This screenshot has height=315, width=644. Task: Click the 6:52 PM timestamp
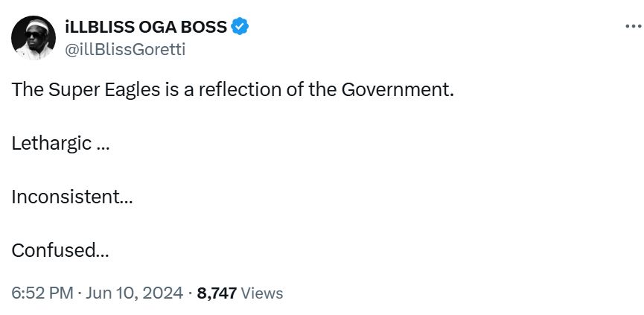coord(41,293)
